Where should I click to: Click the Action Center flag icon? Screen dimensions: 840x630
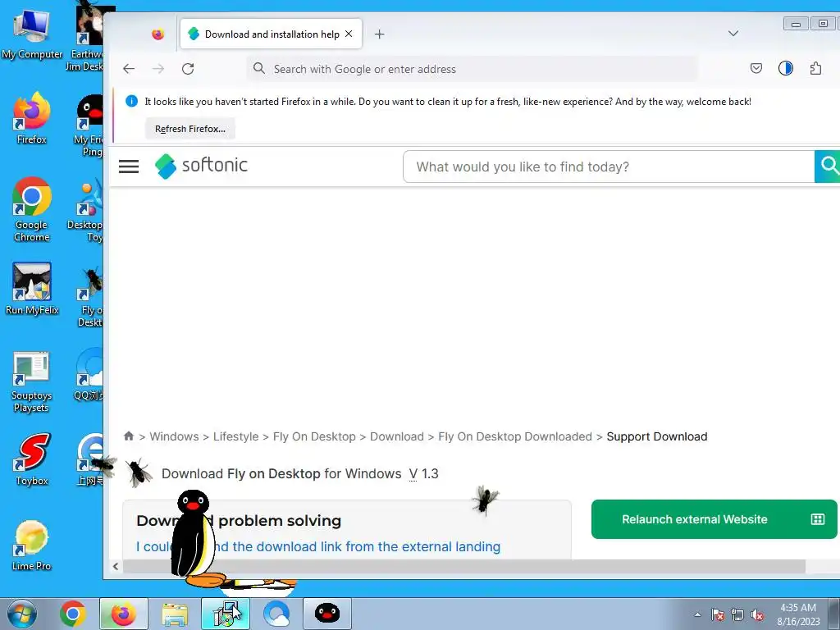718,614
